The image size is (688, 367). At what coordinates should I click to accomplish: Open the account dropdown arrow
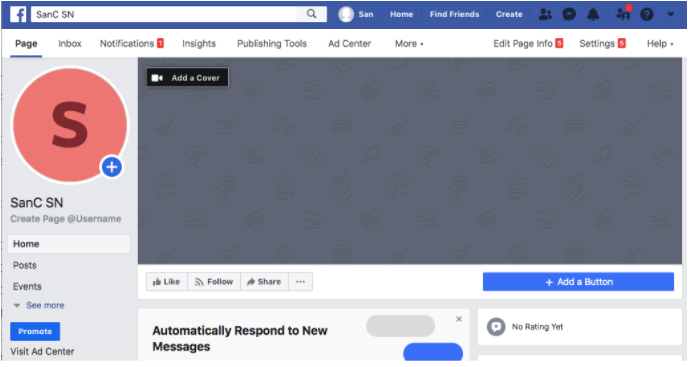click(x=670, y=14)
